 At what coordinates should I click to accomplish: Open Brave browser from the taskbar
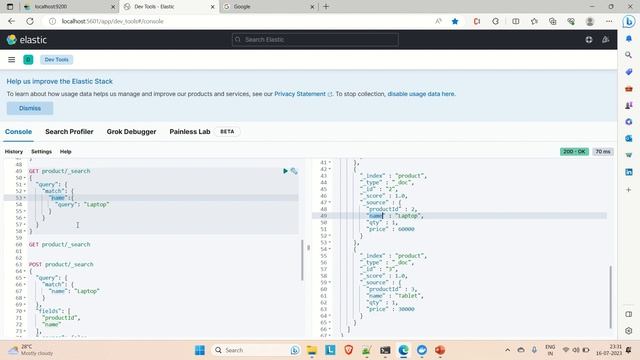(349, 350)
